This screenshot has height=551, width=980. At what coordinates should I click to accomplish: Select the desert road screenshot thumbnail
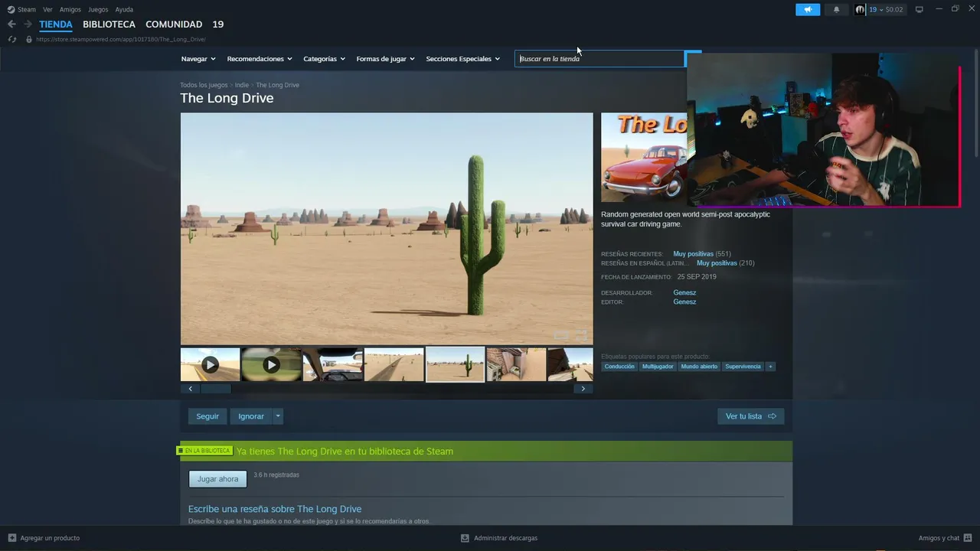tap(394, 365)
